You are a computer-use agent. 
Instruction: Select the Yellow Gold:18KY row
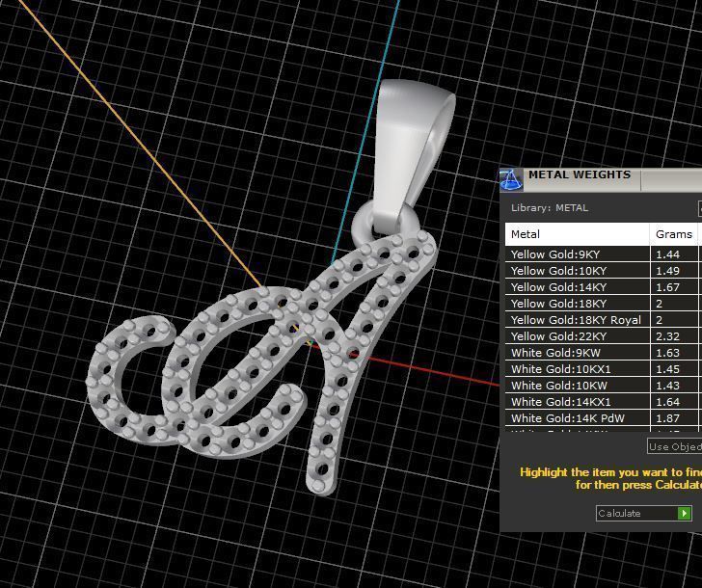pos(602,304)
